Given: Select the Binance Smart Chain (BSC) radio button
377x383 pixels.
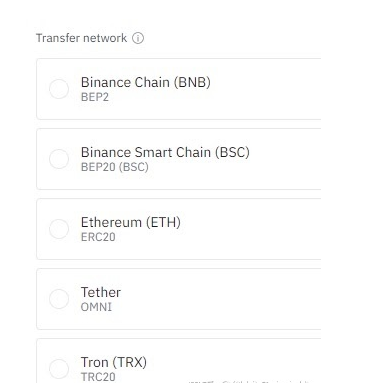Looking at the screenshot, I should click(x=59, y=159).
